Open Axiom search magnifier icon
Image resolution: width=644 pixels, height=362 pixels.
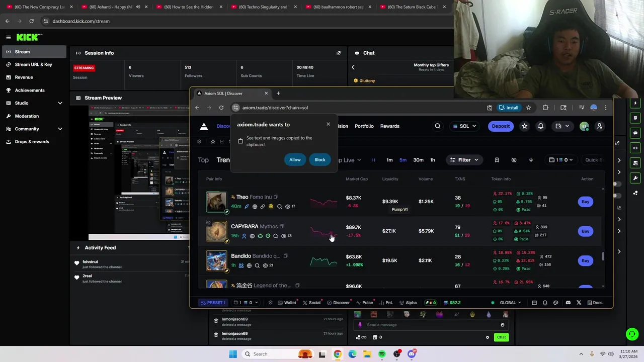coord(438,126)
